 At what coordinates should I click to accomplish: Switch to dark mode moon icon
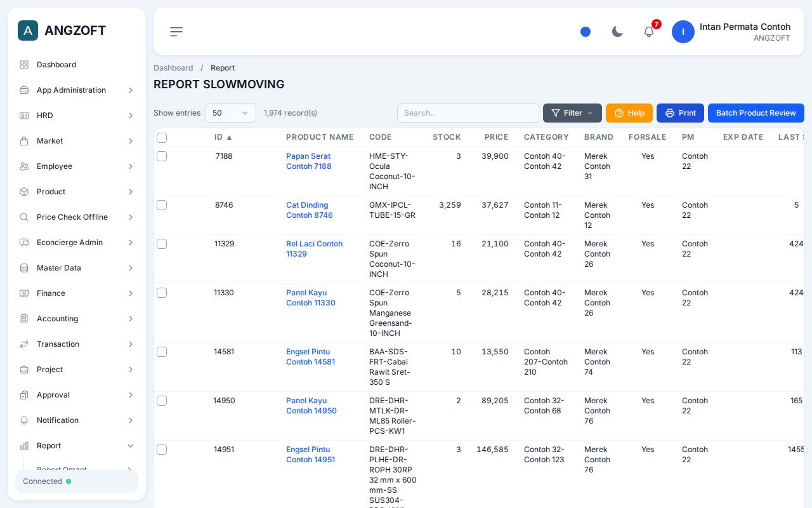click(x=617, y=32)
